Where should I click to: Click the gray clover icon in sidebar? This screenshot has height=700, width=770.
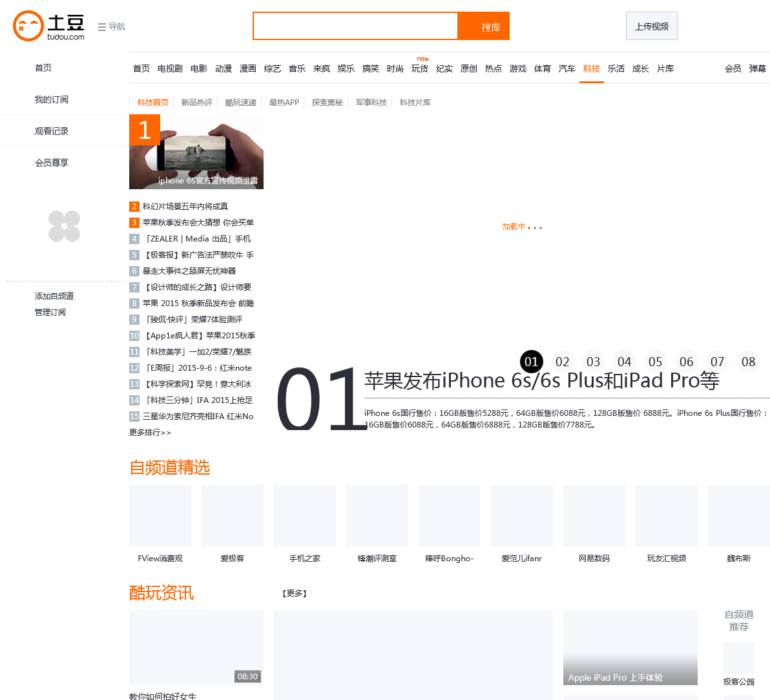[65, 226]
